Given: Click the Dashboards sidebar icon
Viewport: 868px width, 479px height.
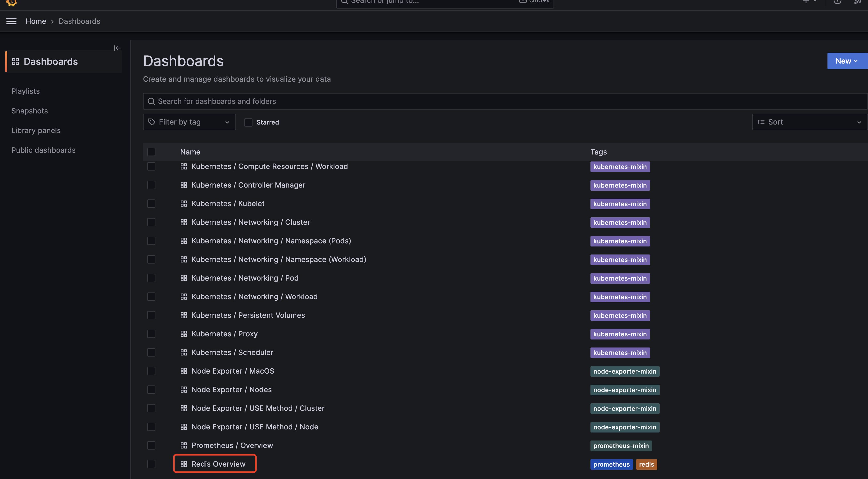Looking at the screenshot, I should (15, 61).
